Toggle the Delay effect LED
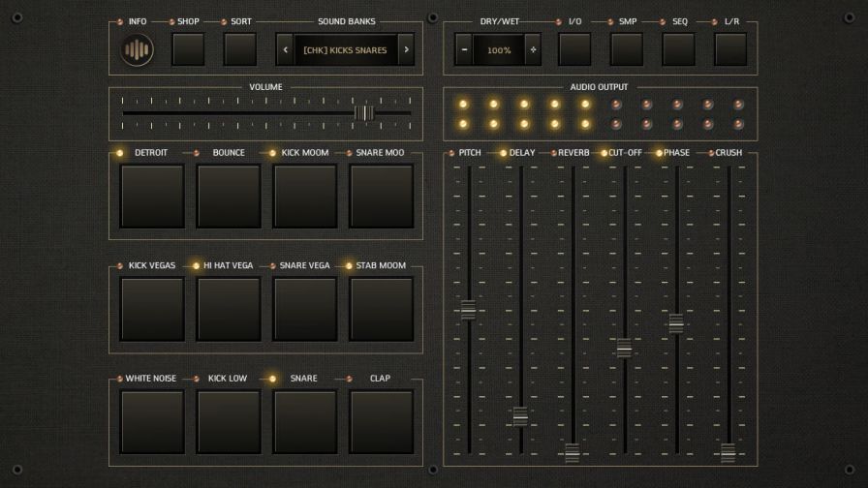This screenshot has width=868, height=488. 503,153
